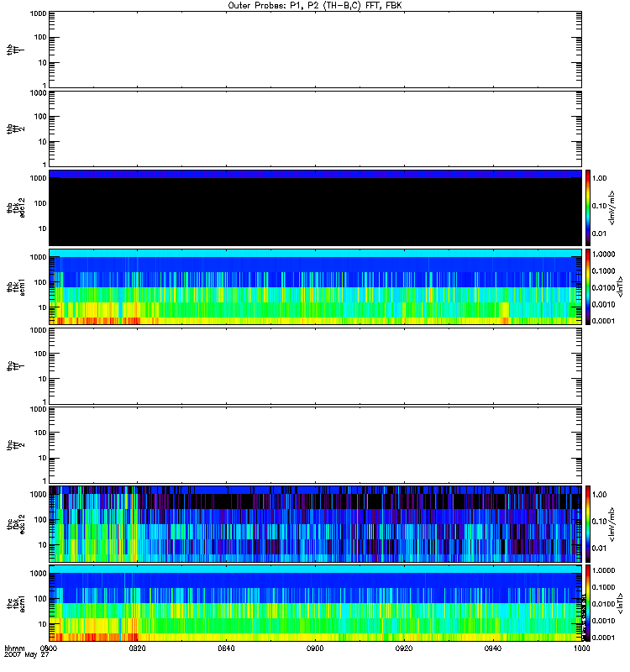
Task: Click the <|nT|> unit label beside thb scm1 color bar
Action: click(620, 286)
